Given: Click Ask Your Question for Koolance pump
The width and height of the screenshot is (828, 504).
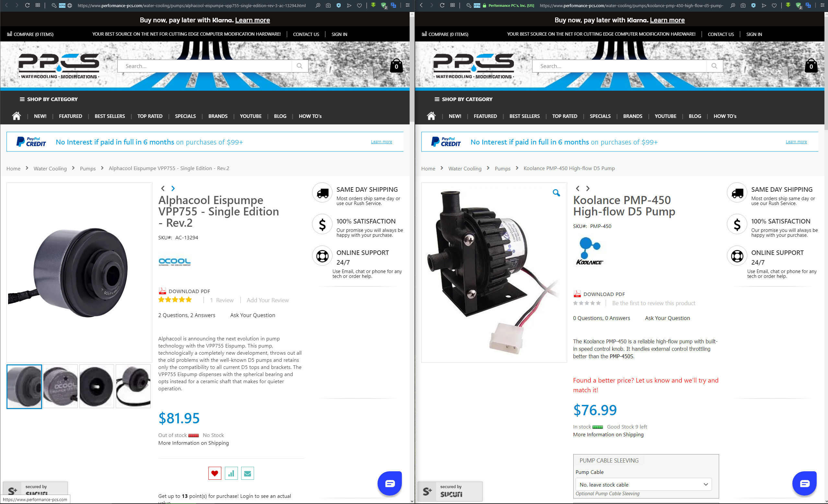Looking at the screenshot, I should pyautogui.click(x=667, y=318).
